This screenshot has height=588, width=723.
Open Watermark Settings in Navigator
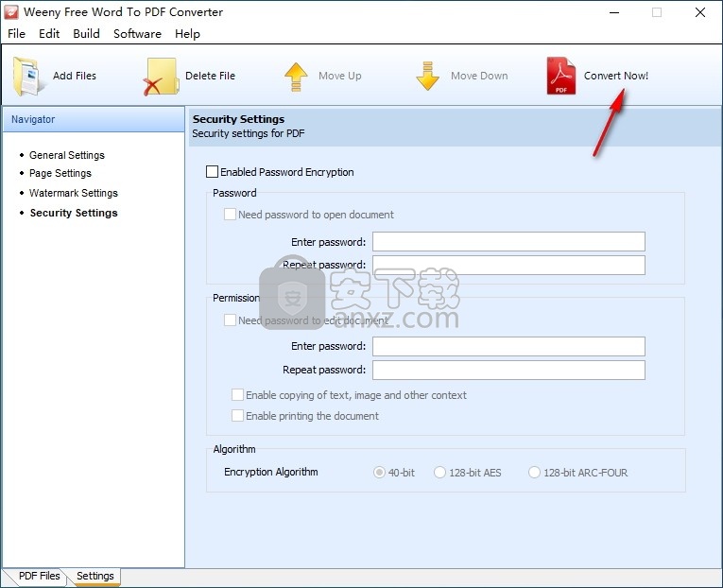pyautogui.click(x=74, y=193)
